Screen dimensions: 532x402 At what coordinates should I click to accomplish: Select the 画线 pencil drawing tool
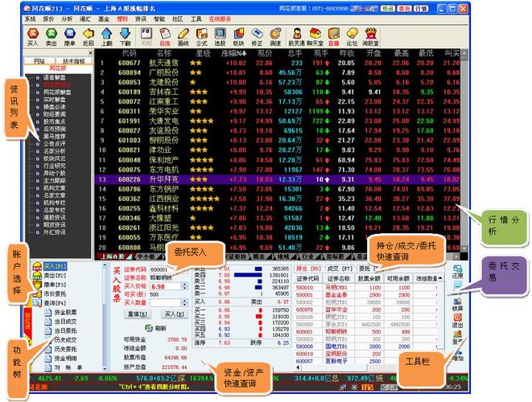click(184, 37)
